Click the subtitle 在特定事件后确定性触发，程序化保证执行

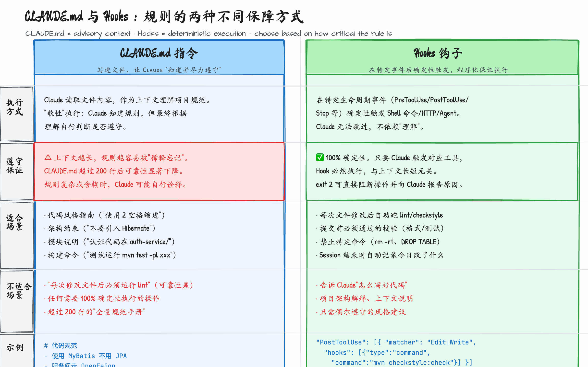(x=438, y=70)
